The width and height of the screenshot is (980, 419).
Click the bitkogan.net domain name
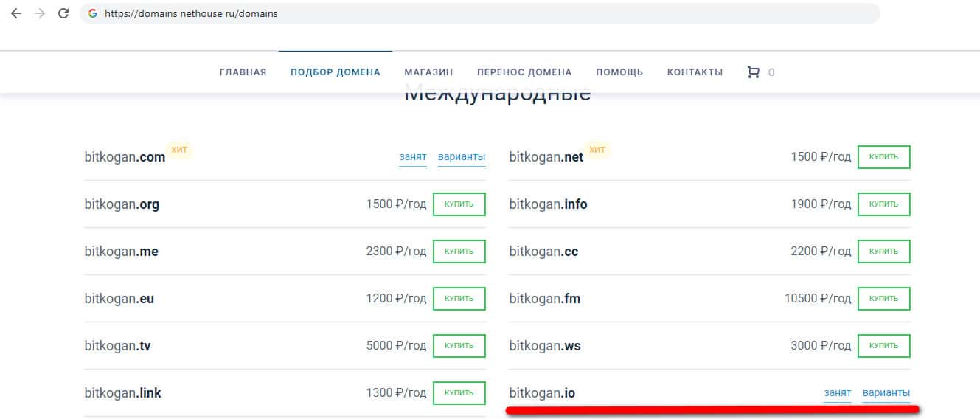546,157
